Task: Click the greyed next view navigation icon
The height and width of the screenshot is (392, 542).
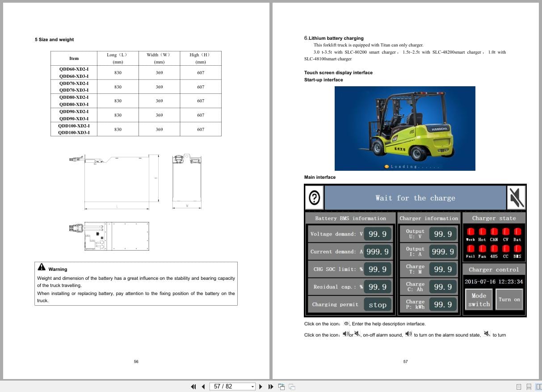Action: coord(292,387)
